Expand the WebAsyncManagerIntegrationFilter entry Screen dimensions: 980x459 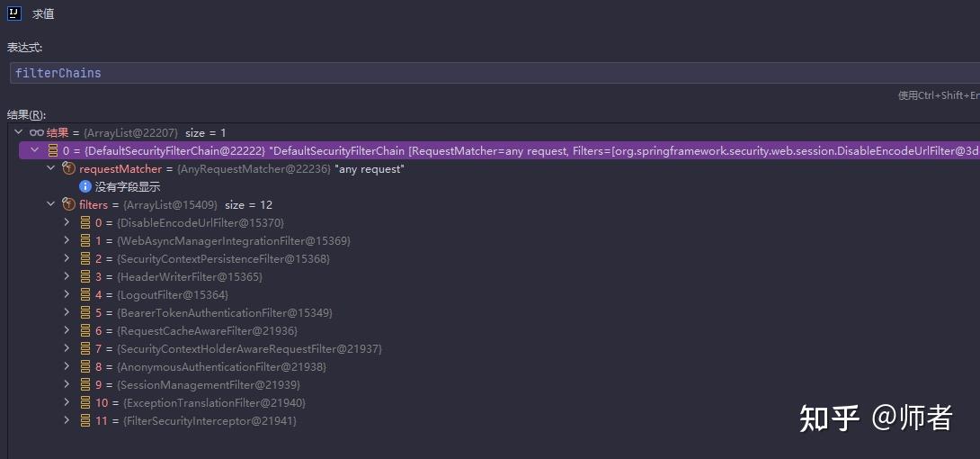point(67,240)
